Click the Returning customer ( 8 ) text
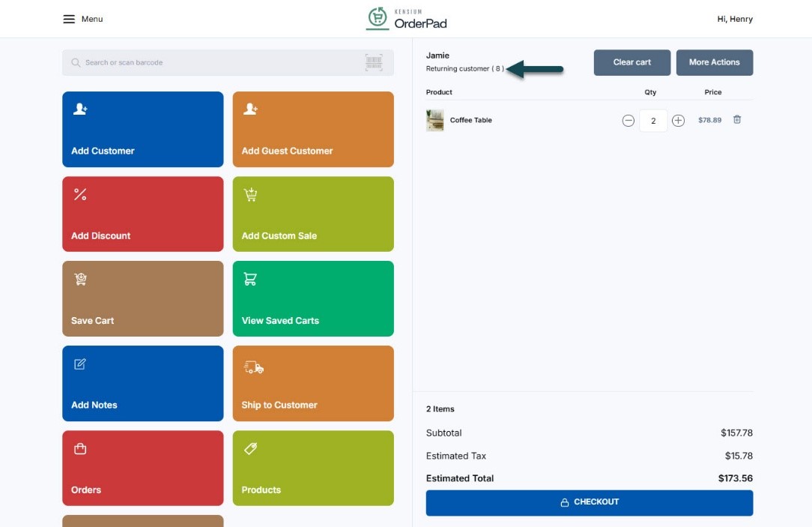 point(464,69)
